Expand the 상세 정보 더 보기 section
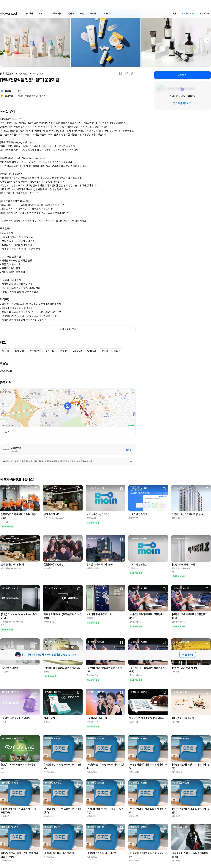The width and height of the screenshot is (211, 868). click(x=68, y=329)
